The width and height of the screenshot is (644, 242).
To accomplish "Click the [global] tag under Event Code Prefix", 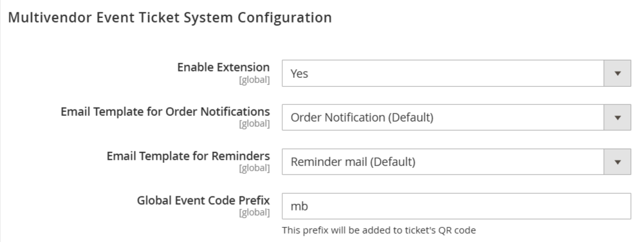I will click(255, 212).
